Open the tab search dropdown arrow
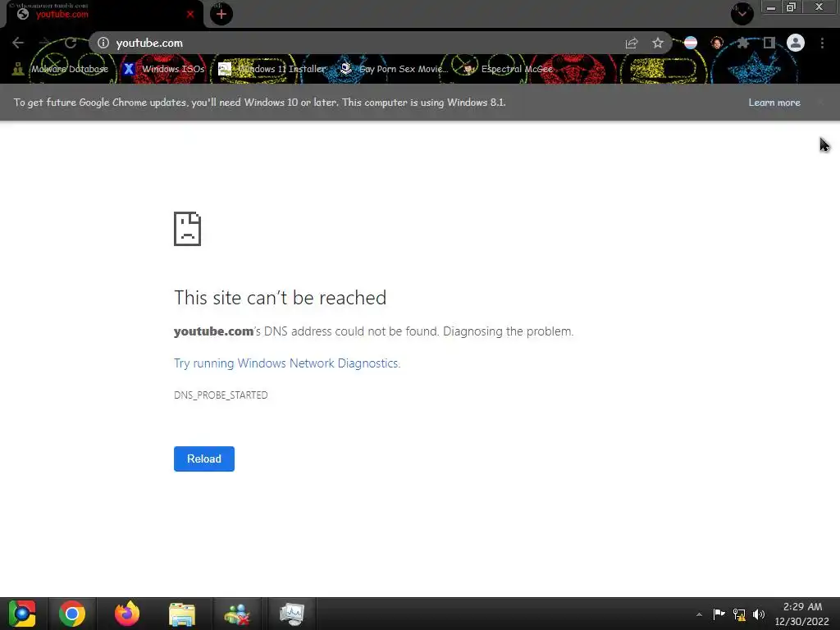 pos(742,13)
